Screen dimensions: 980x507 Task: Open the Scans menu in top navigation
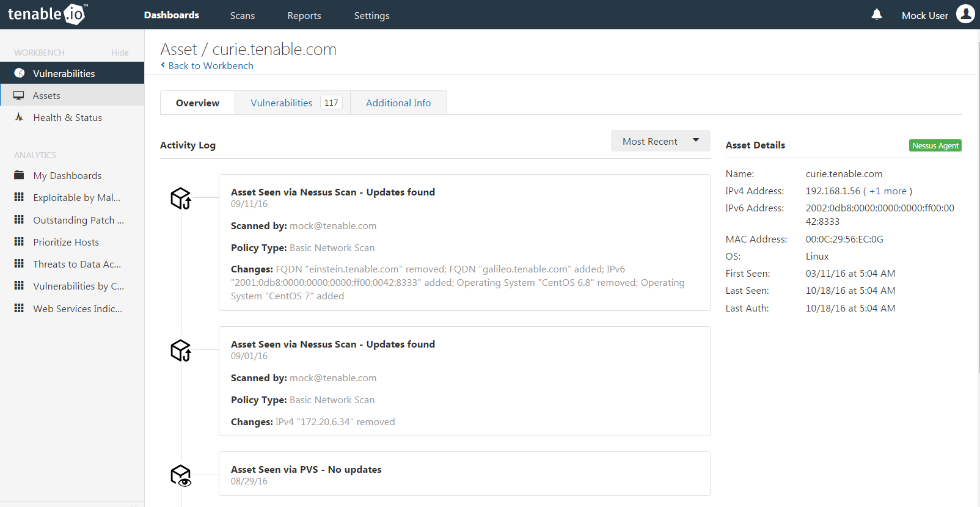pos(243,15)
